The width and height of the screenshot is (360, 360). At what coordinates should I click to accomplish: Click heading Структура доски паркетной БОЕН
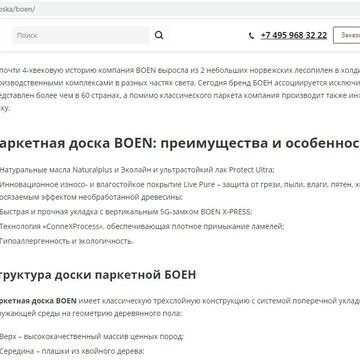click(98, 275)
